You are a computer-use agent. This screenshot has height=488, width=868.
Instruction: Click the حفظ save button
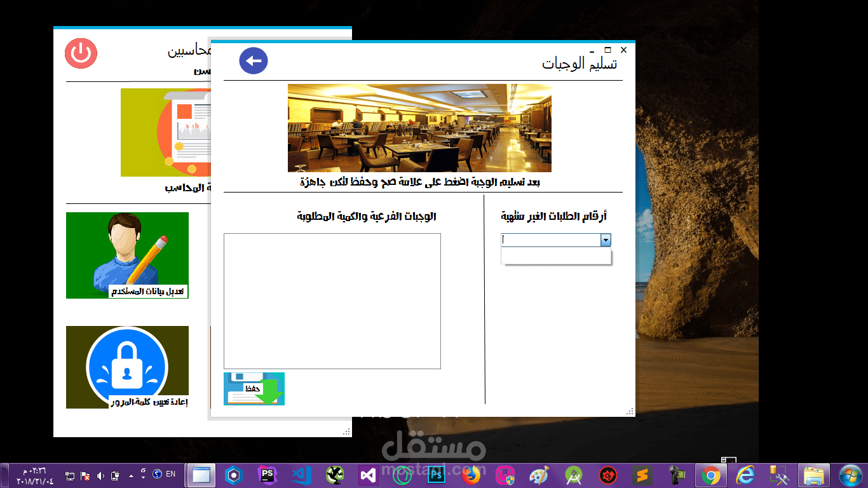(x=254, y=388)
